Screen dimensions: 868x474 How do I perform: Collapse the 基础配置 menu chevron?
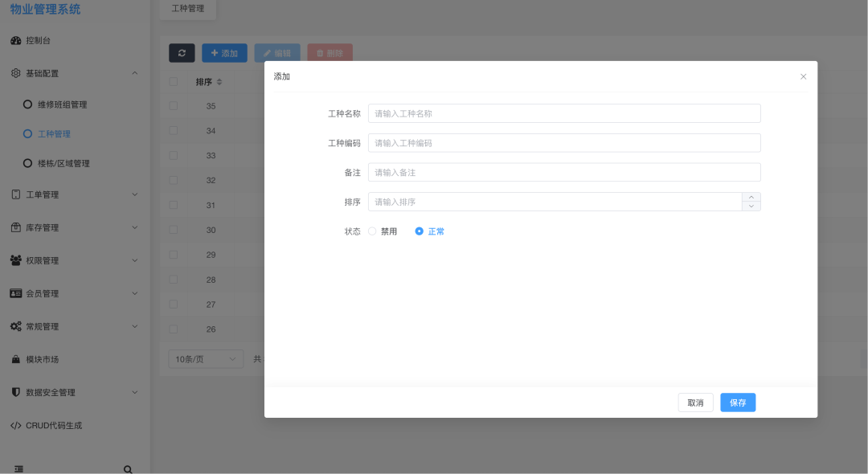click(x=134, y=73)
